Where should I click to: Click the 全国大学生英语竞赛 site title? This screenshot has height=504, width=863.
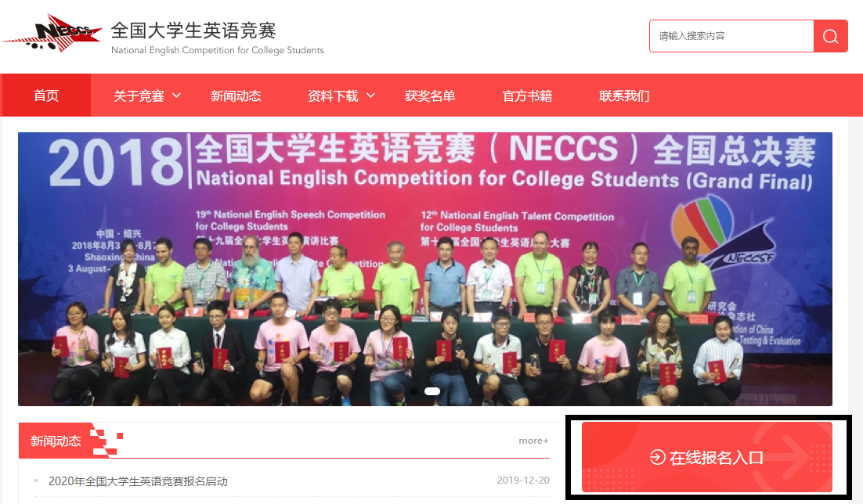pyautogui.click(x=193, y=31)
